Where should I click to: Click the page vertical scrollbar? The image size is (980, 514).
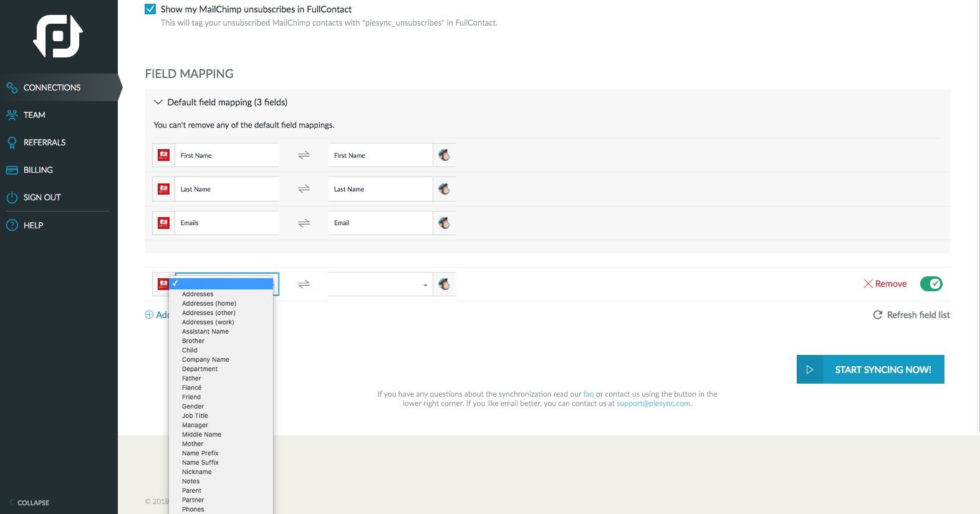coord(978,217)
